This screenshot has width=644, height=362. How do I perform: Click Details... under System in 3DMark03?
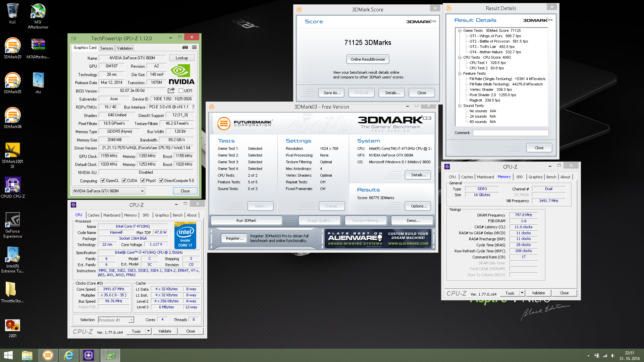tap(419, 175)
